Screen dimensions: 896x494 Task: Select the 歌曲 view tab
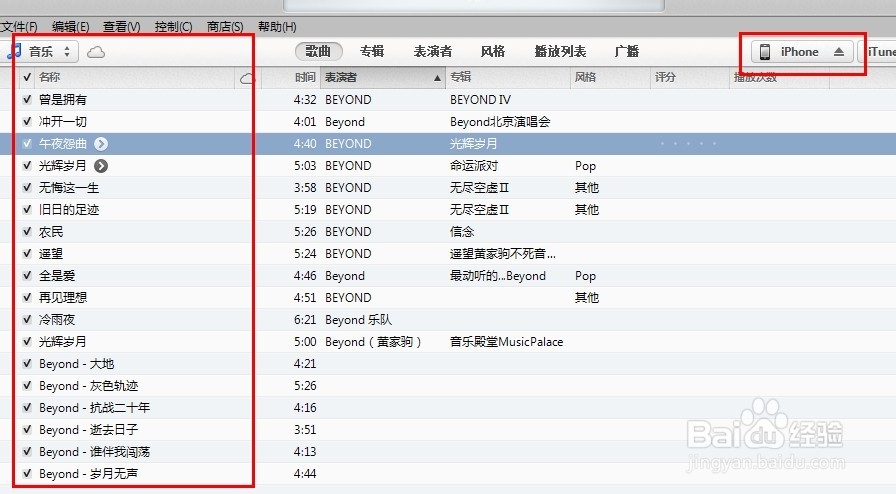tap(318, 51)
